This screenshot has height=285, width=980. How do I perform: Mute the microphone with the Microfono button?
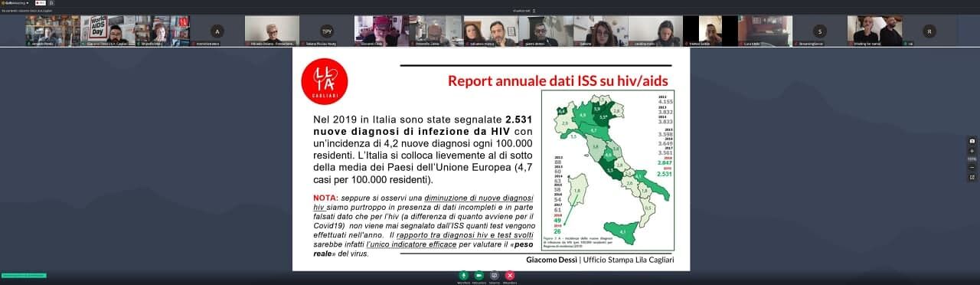pyautogui.click(x=463, y=275)
